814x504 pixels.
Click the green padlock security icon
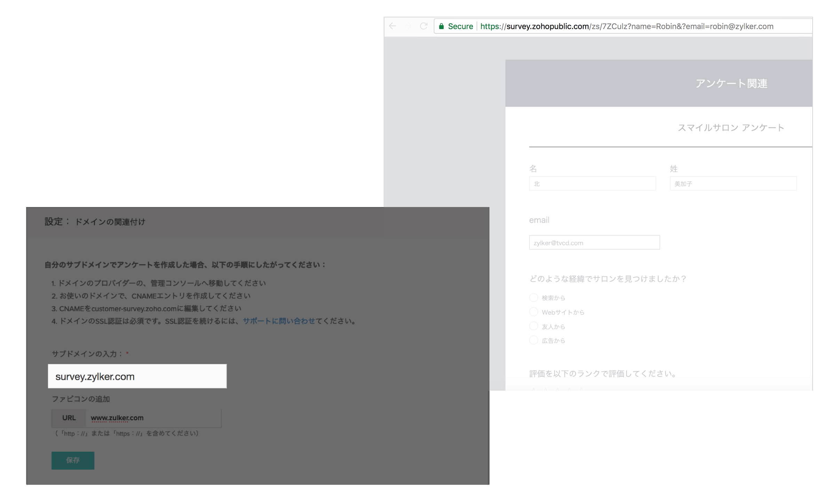coord(441,26)
